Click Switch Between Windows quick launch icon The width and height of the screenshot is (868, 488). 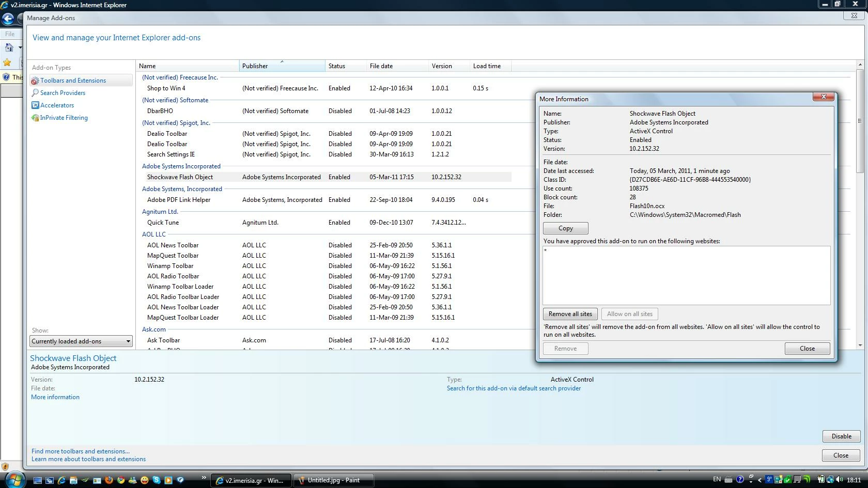(49, 480)
